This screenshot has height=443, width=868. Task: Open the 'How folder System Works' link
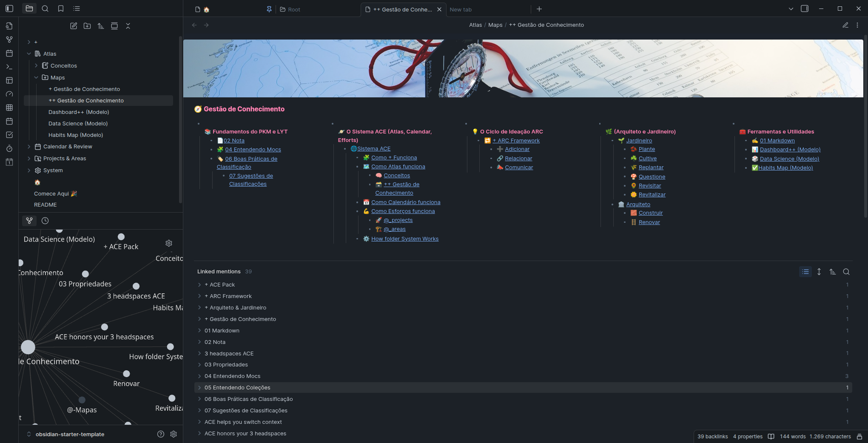pyautogui.click(x=404, y=239)
